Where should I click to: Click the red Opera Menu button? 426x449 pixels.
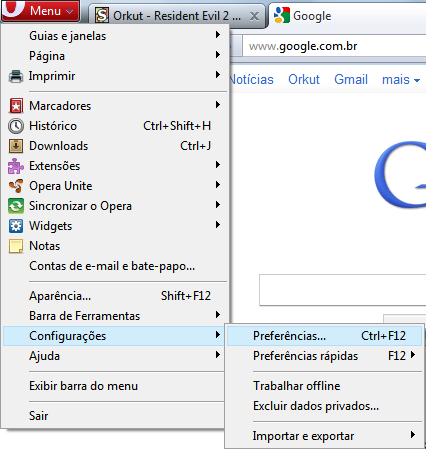(40, 11)
